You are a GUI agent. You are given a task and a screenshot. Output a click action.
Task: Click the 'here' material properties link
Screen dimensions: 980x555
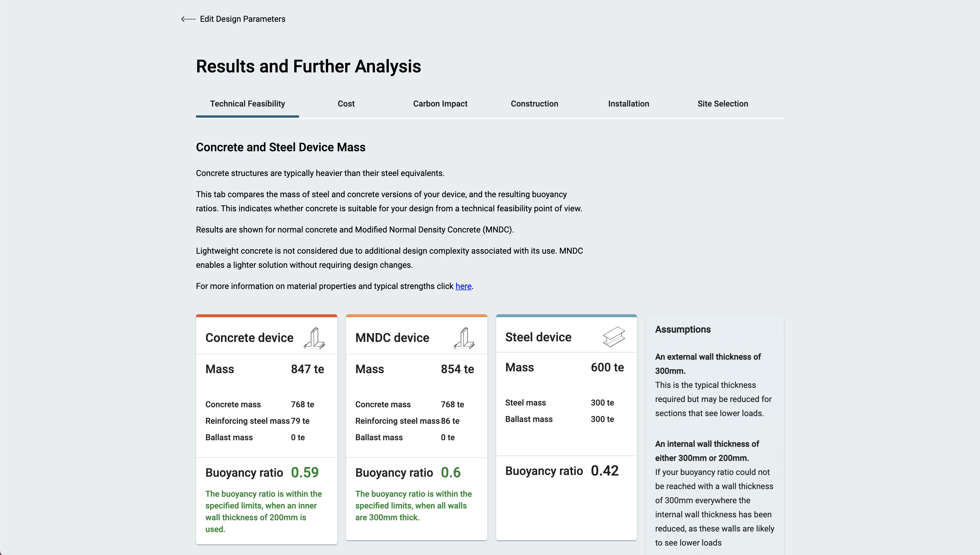463,286
